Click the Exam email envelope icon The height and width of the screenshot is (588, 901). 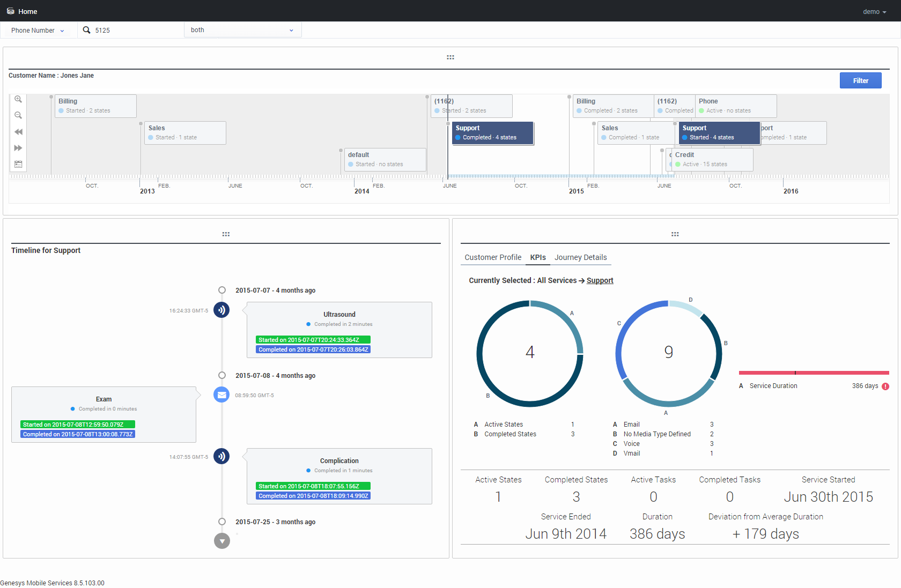click(221, 395)
